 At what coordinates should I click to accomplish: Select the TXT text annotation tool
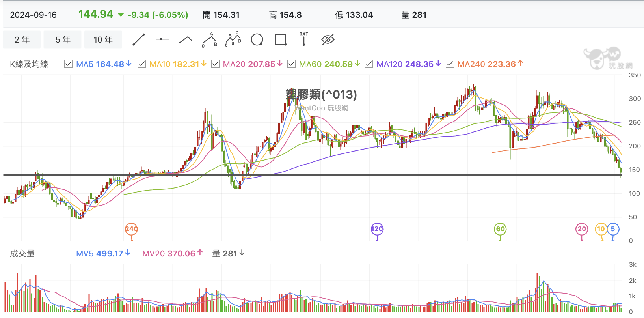click(x=304, y=39)
